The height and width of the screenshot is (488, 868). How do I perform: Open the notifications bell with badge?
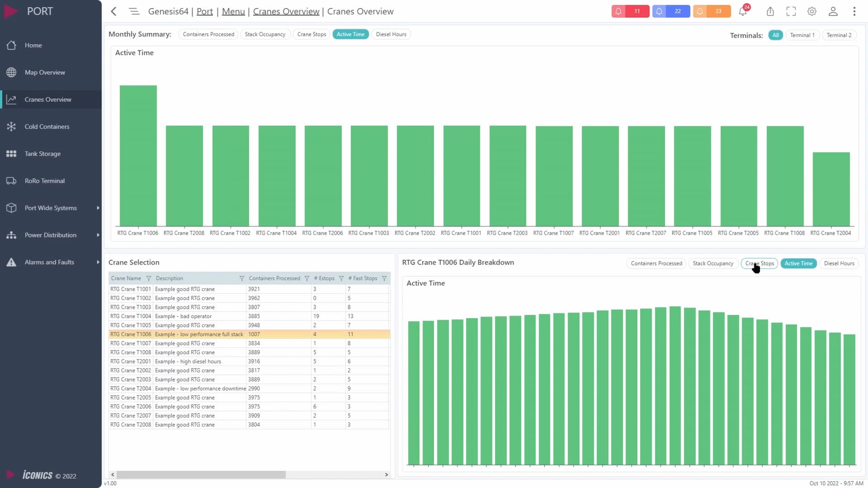click(743, 11)
